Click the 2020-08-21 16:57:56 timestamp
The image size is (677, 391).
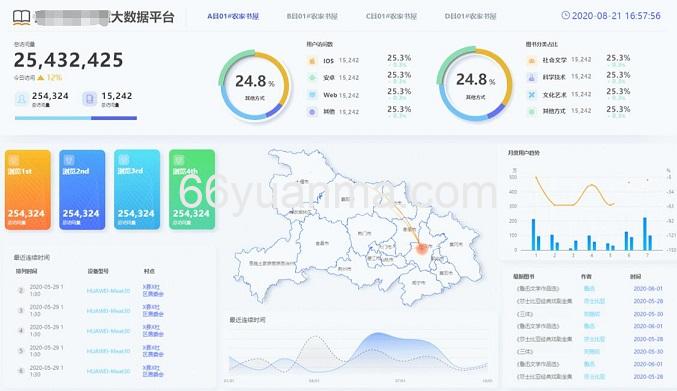pyautogui.click(x=616, y=16)
